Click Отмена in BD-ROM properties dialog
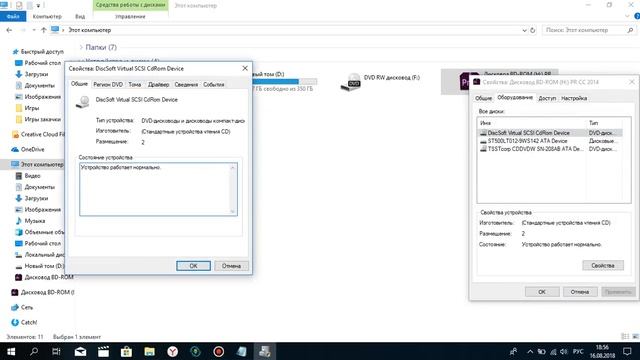The image size is (640, 360). (x=580, y=292)
